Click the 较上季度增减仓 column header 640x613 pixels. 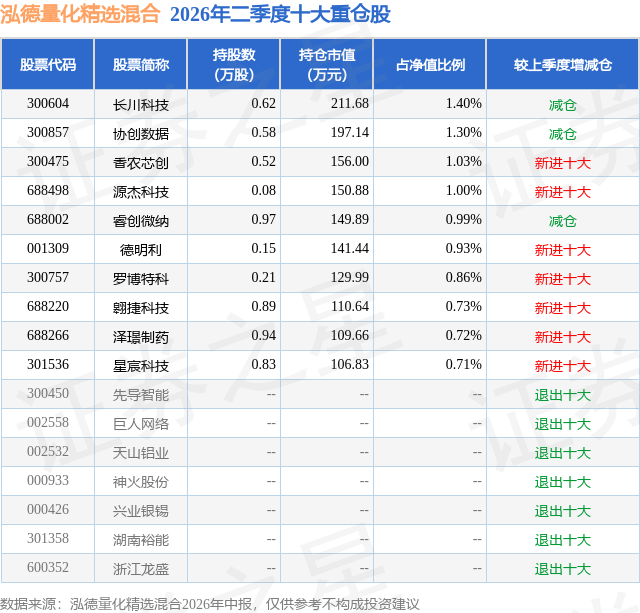point(563,64)
